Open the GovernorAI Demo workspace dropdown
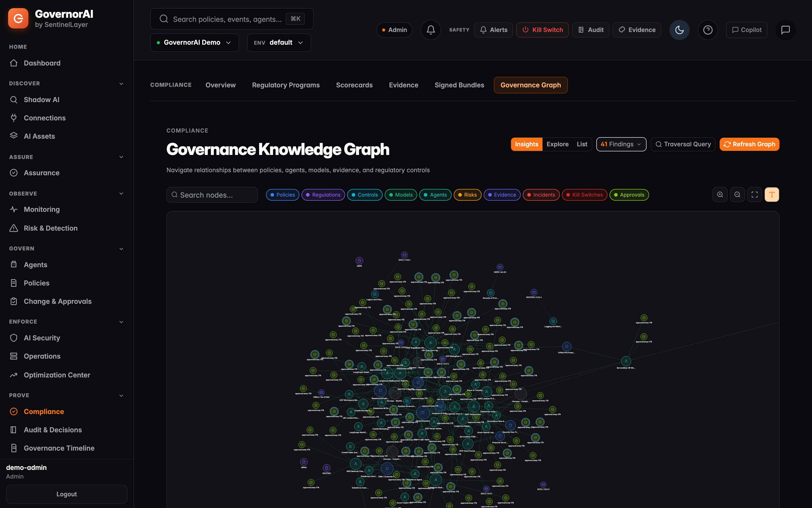The width and height of the screenshot is (812, 508). pyautogui.click(x=195, y=43)
